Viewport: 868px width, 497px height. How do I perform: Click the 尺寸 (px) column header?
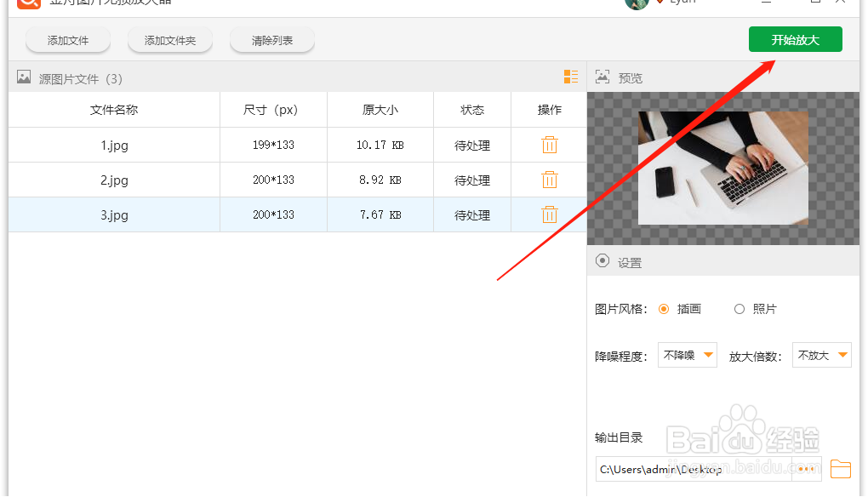(273, 110)
